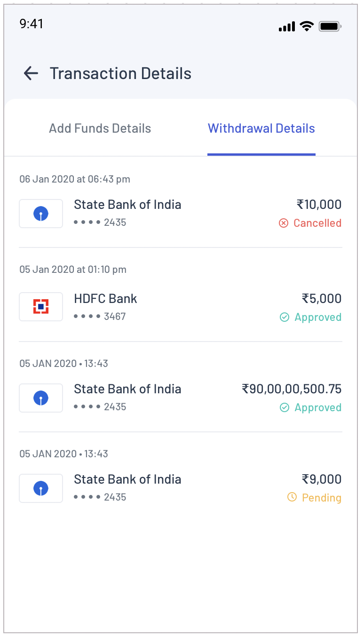Click the HDFC Bank logo icon
Image resolution: width=364 pixels, height=637 pixels.
point(41,307)
